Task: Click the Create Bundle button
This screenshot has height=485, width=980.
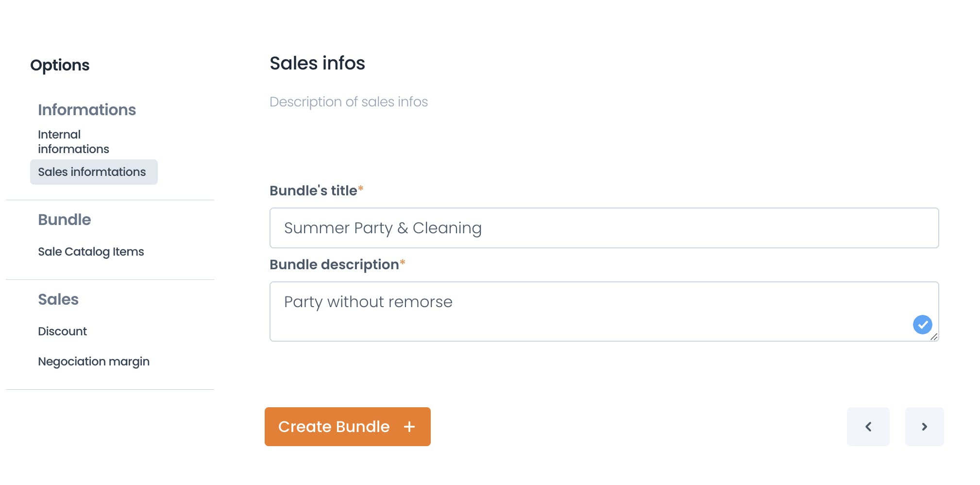Action: [348, 427]
